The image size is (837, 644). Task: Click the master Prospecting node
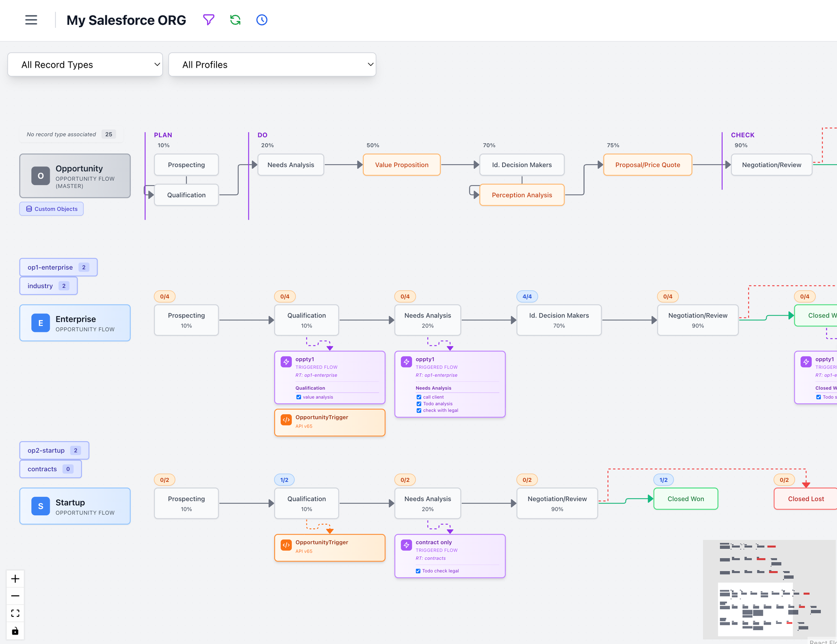(x=186, y=165)
